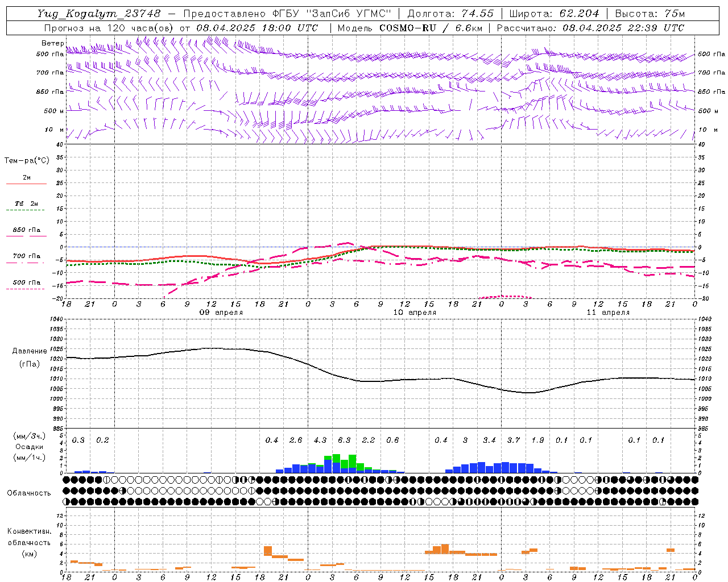Select the longitude label Долгота: 74.55
Viewport: 728px width, 582px height.
pyautogui.click(x=450, y=14)
